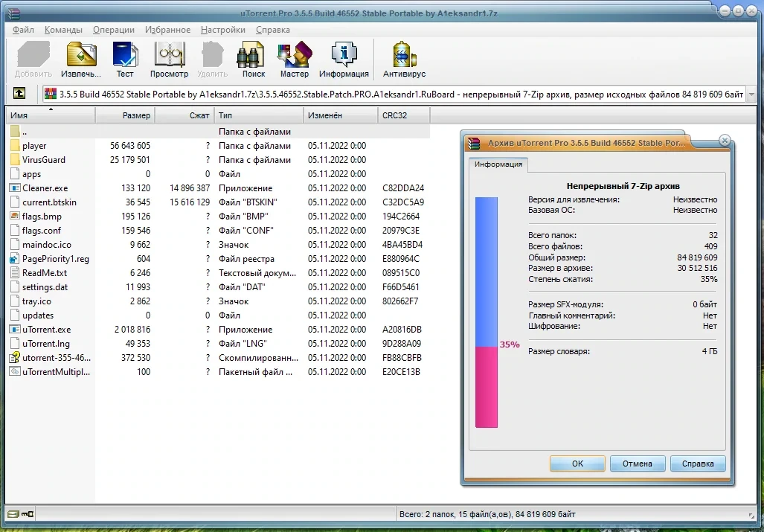Expand the address bar path dropdown
Screen dimensions: 764x532
pos(751,94)
